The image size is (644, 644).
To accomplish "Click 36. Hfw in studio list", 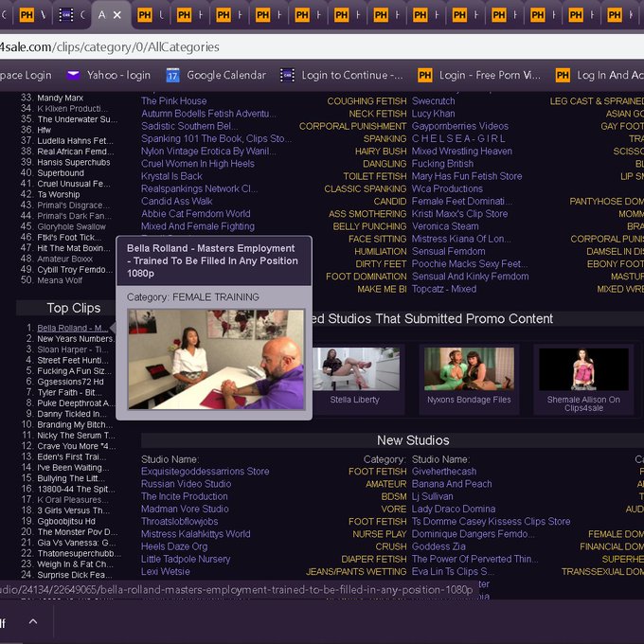I will pyautogui.click(x=44, y=130).
